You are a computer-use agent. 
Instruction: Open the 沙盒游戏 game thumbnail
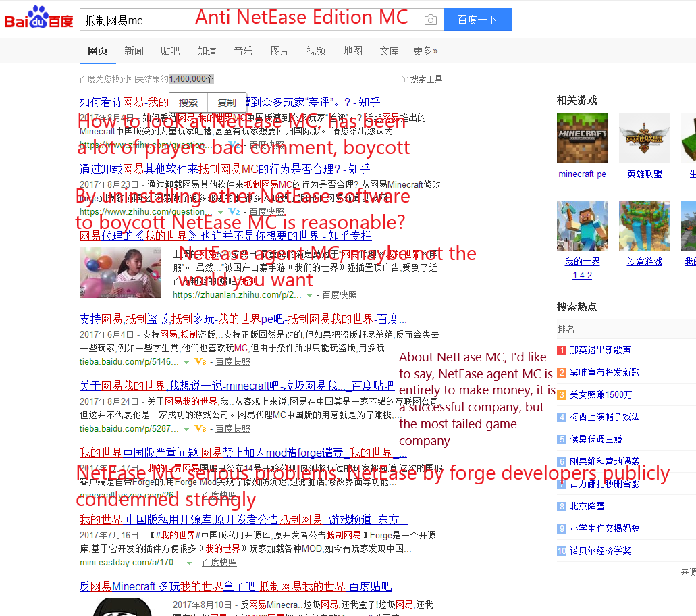(644, 226)
